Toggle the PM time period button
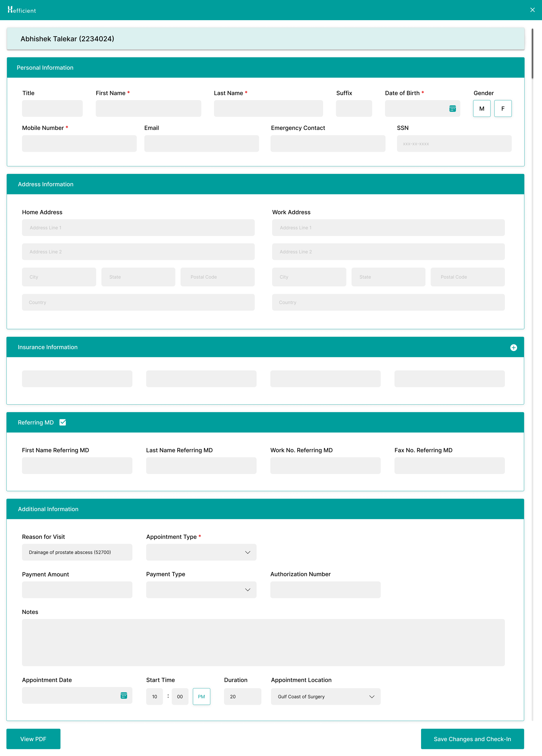 click(x=201, y=696)
